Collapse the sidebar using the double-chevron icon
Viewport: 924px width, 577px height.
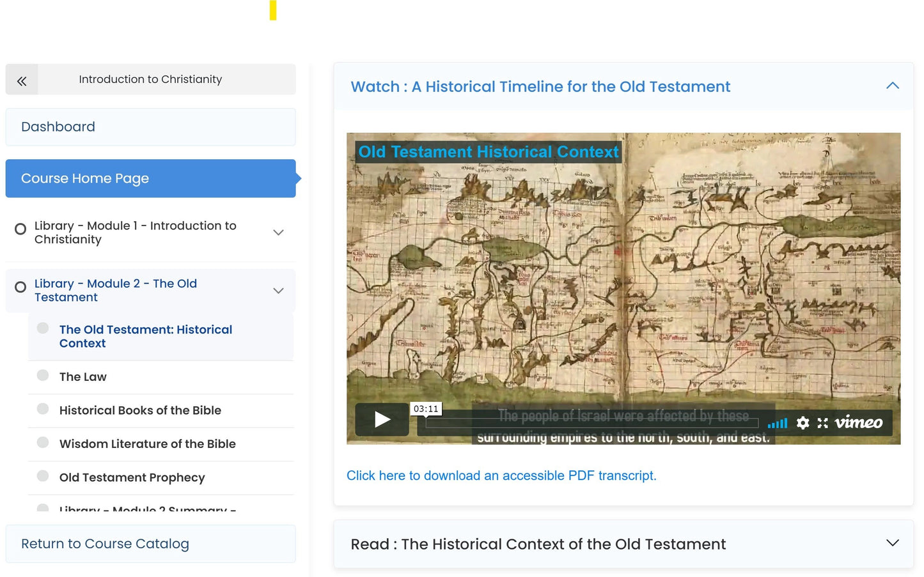[22, 80]
